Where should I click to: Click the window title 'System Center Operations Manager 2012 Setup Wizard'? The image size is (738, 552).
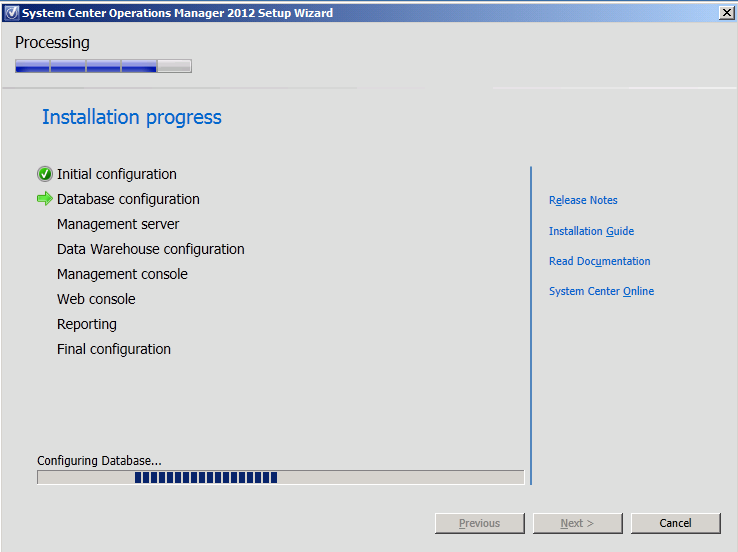coord(177,13)
